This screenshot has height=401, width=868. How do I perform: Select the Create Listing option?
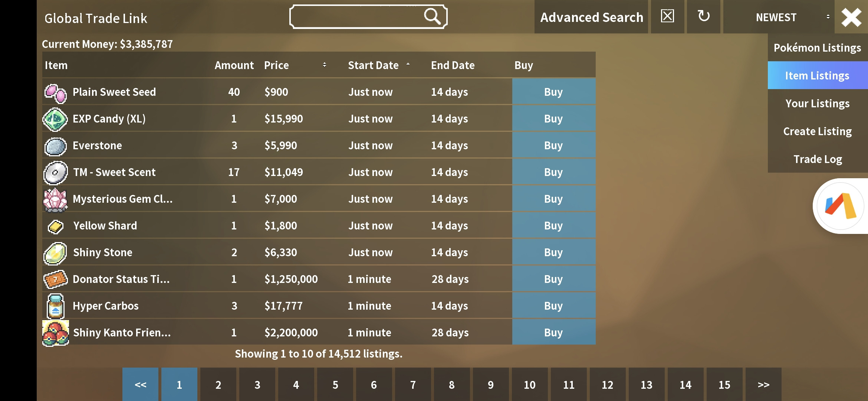coord(817,131)
